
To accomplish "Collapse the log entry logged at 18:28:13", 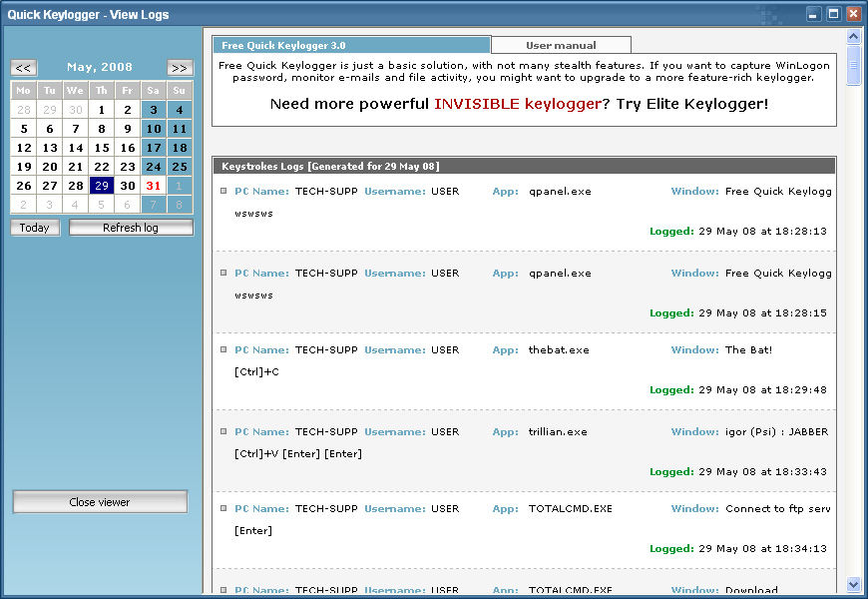I will coord(223,191).
